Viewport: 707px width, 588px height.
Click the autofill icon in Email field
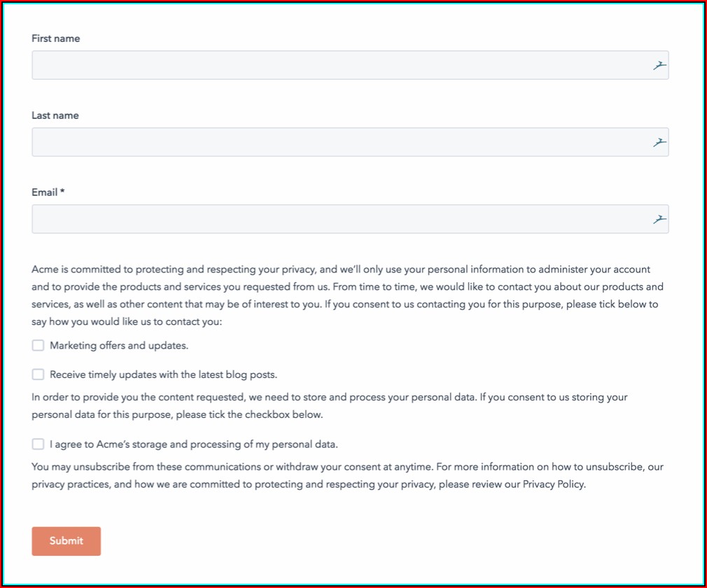(x=659, y=220)
